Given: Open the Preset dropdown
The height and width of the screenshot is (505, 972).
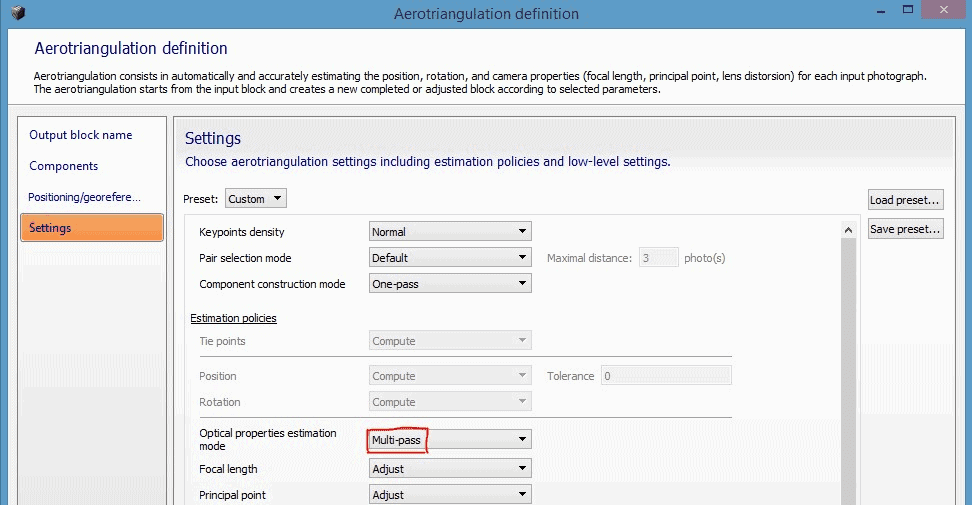Looking at the screenshot, I should point(255,199).
